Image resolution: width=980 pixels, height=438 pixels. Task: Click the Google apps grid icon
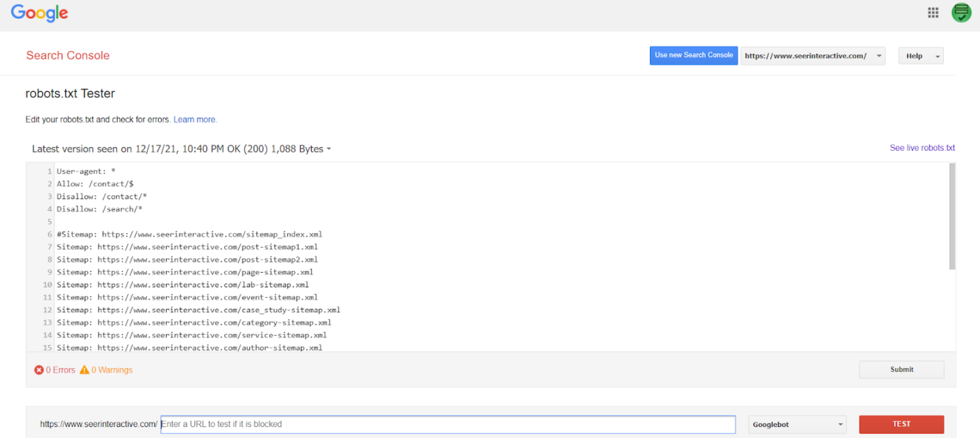(x=933, y=12)
